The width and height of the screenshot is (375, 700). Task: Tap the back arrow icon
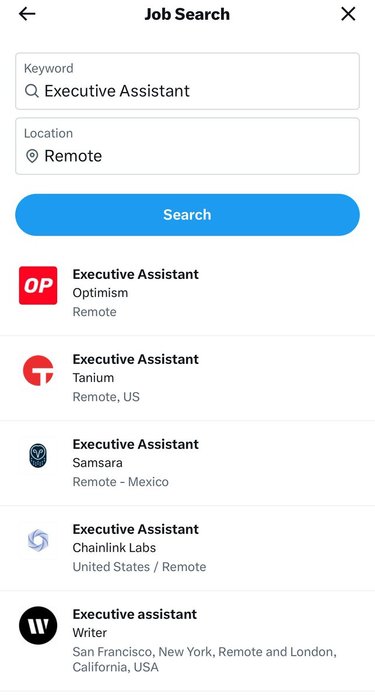(27, 14)
